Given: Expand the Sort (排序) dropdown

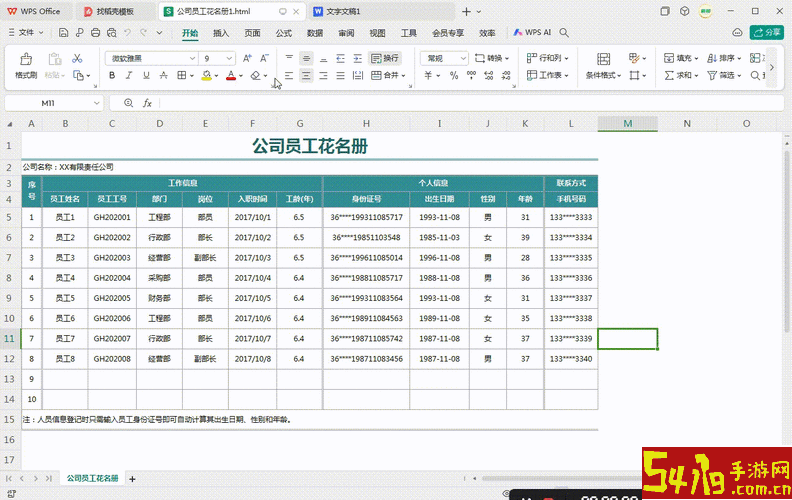Looking at the screenshot, I should [x=739, y=59].
